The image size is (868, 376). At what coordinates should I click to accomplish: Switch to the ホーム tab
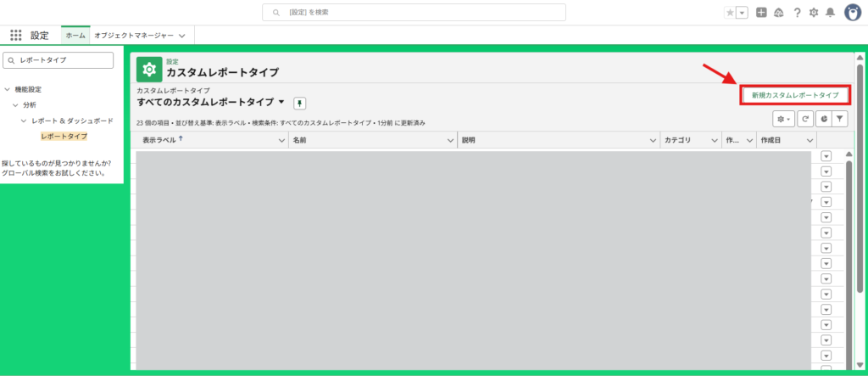(x=75, y=35)
